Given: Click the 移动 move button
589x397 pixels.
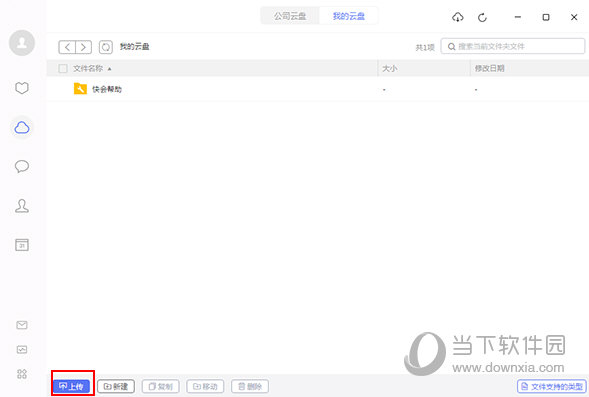Looking at the screenshot, I should pos(205,386).
